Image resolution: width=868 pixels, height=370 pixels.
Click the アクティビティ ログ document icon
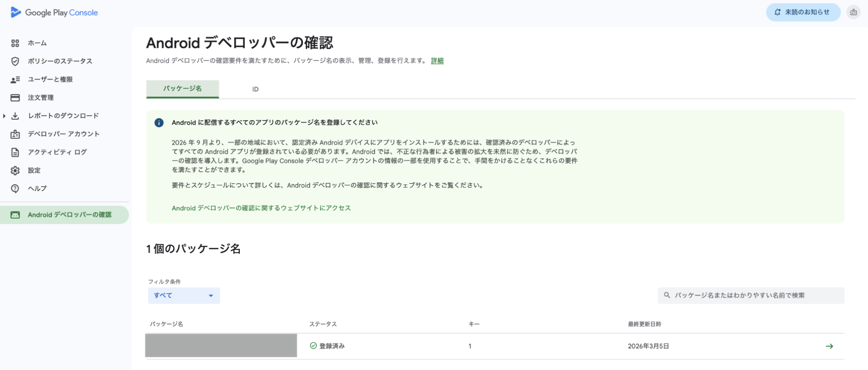click(x=15, y=152)
